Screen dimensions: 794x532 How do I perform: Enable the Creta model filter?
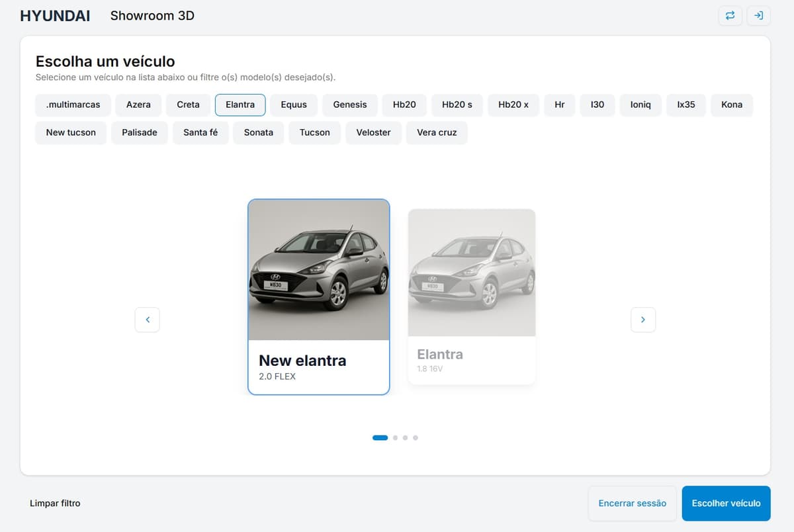click(x=188, y=105)
